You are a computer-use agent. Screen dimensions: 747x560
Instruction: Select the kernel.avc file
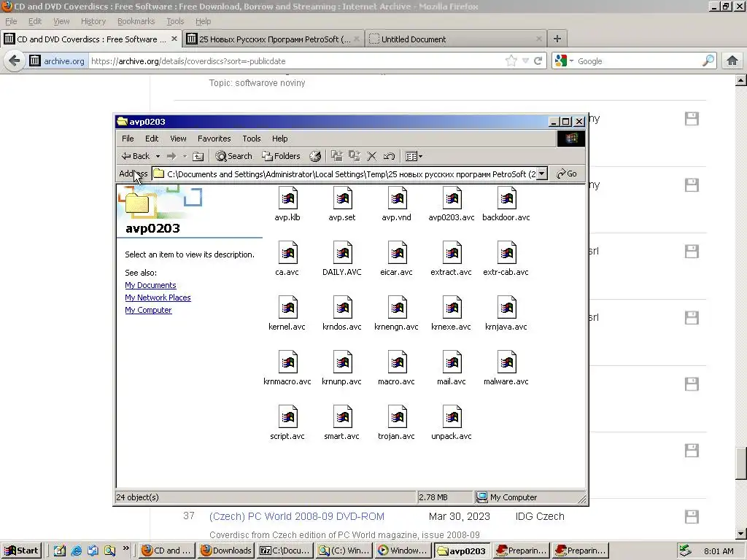click(287, 314)
